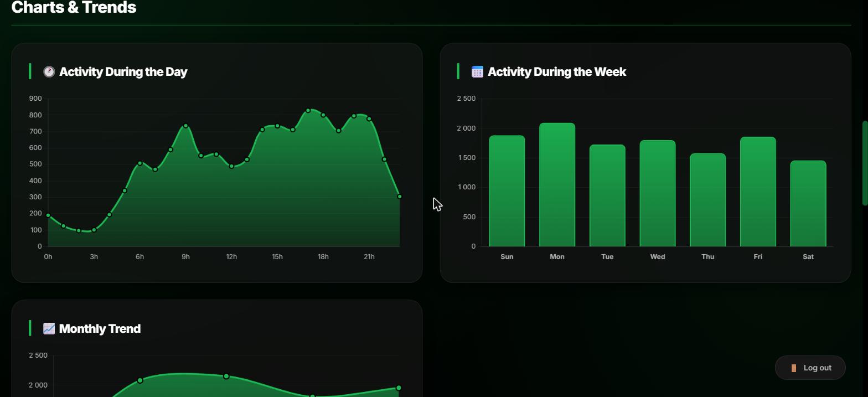Select the Sun bar in weekly chart

click(507, 191)
